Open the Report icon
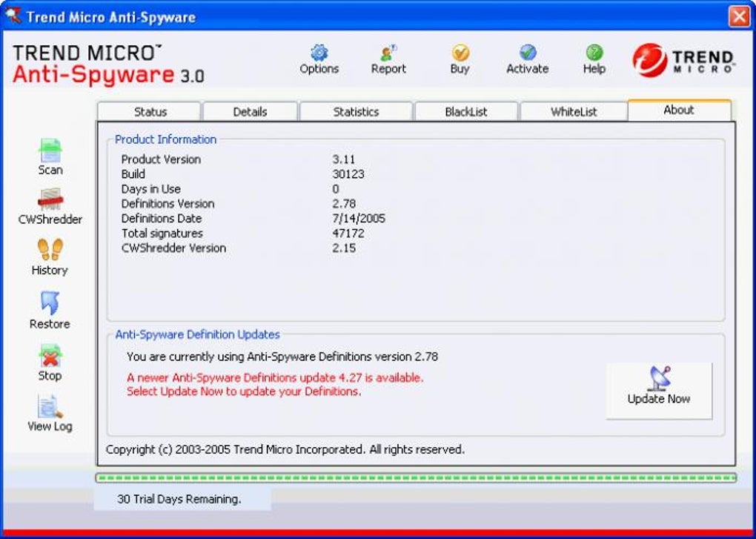This screenshot has width=756, height=539. tap(388, 53)
